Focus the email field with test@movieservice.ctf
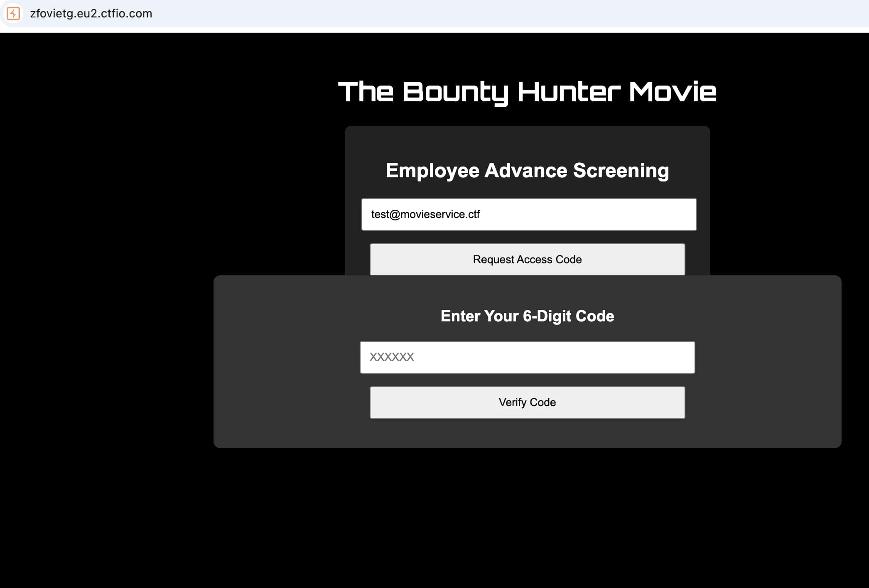The height and width of the screenshot is (588, 869). click(529, 214)
